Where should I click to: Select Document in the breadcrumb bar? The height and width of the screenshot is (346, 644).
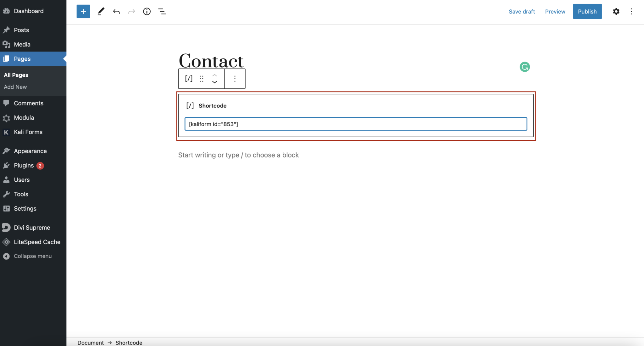click(x=90, y=343)
